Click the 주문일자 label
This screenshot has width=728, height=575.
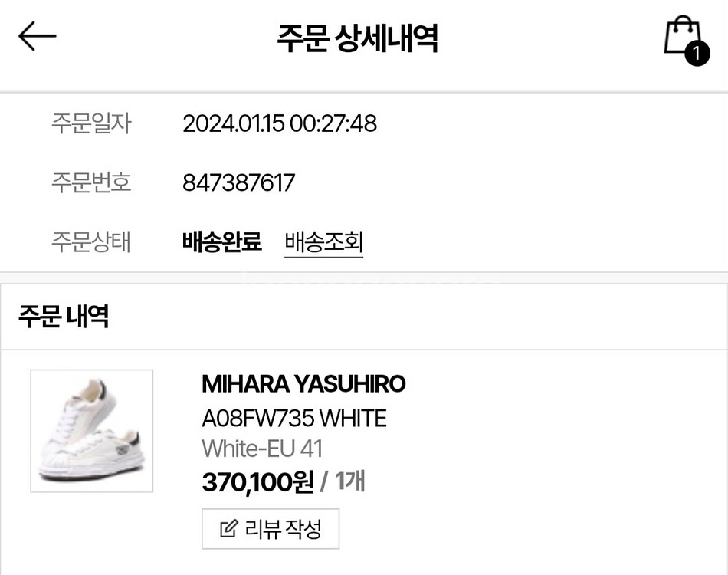(x=91, y=123)
